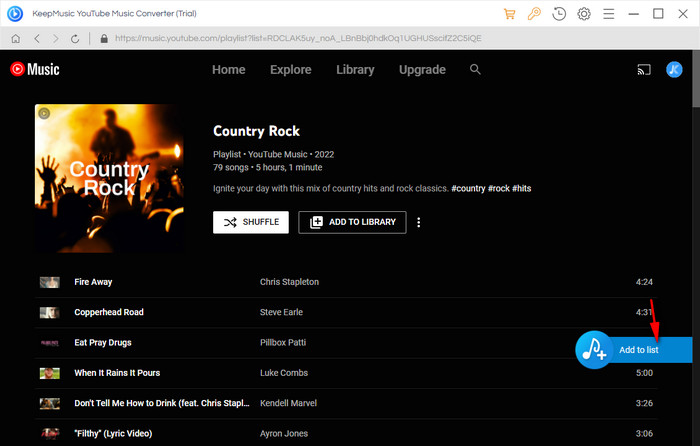700x446 pixels.
Task: Click the #country hashtag link
Action: tap(468, 188)
